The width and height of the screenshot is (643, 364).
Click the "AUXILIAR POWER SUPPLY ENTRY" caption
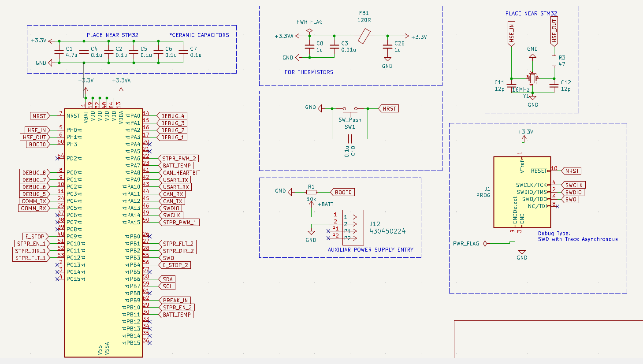(371, 250)
